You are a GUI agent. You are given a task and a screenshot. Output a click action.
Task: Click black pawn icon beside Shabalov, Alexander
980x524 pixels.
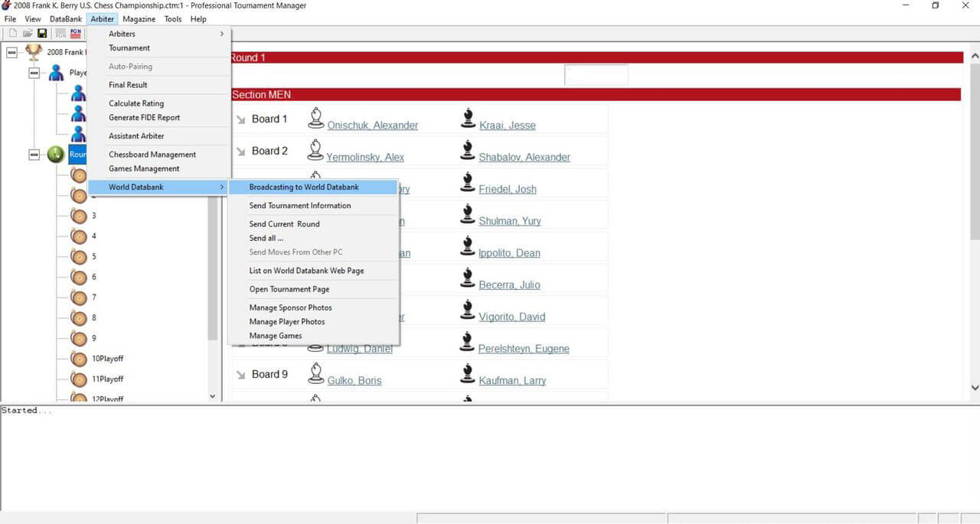click(468, 149)
